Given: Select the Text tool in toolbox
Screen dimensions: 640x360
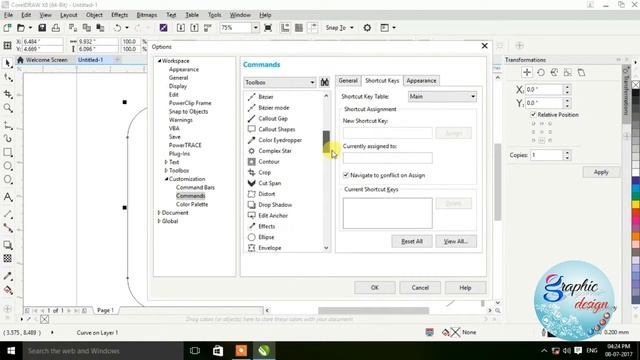Looking at the screenshot, I should click(7, 197).
